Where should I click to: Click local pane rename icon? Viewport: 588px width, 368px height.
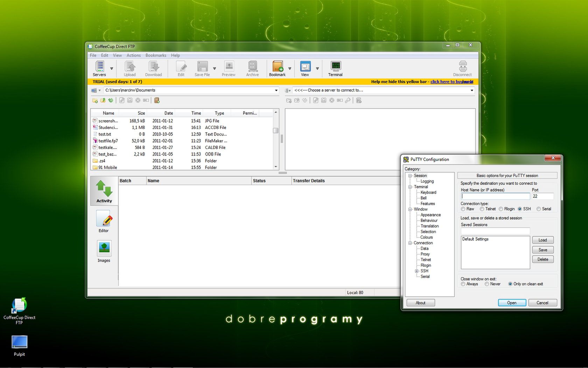coord(146,101)
